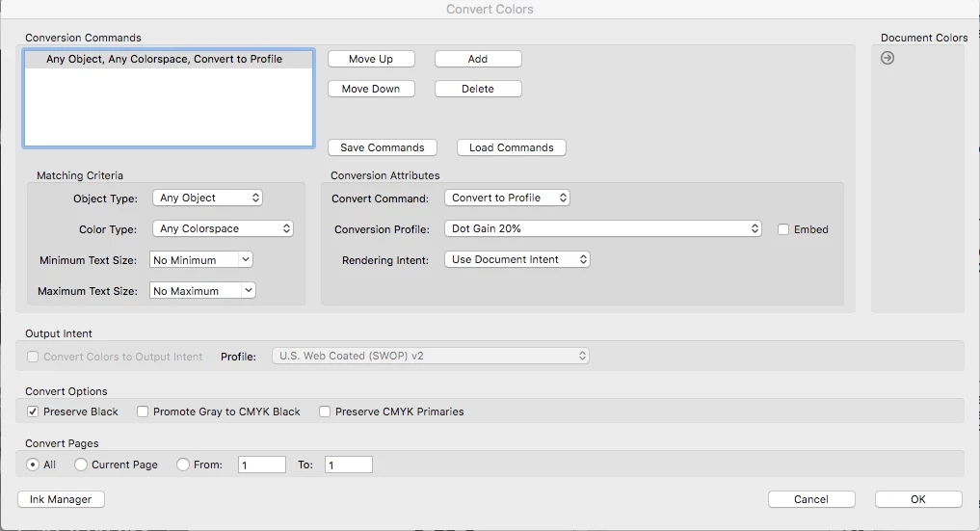Click Load Commands
This screenshot has width=980, height=531.
[512, 147]
